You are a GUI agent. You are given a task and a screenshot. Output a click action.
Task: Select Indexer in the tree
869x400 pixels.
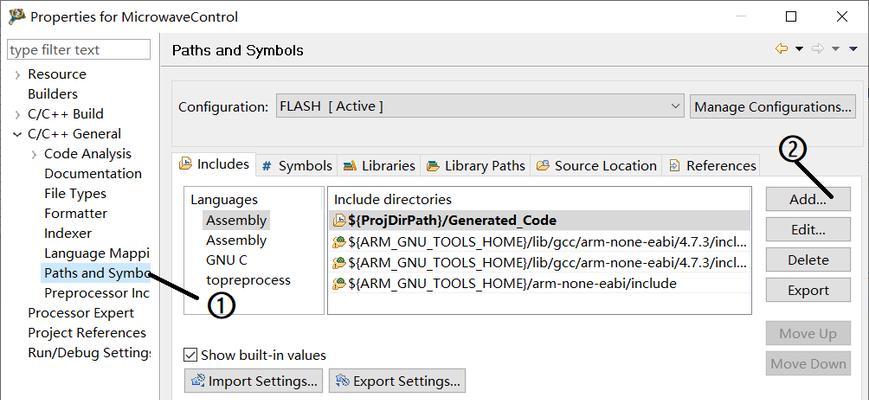68,234
